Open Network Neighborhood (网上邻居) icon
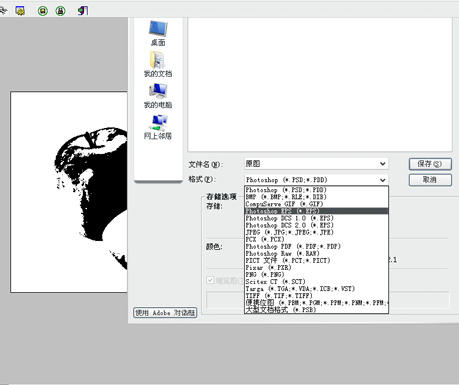The image size is (459, 385). [158, 122]
